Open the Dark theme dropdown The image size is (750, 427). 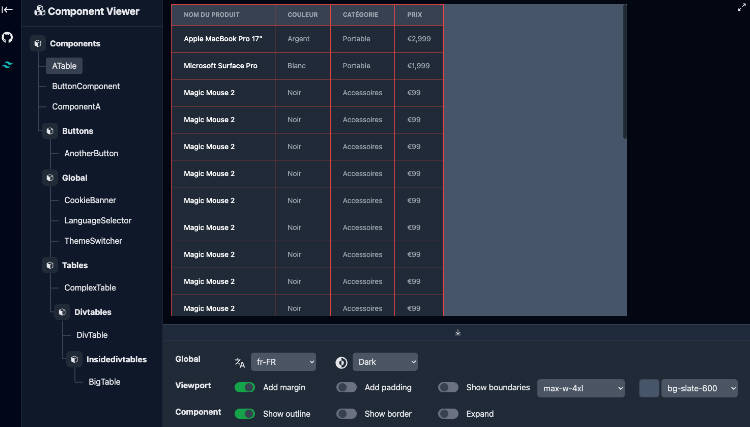click(x=384, y=362)
